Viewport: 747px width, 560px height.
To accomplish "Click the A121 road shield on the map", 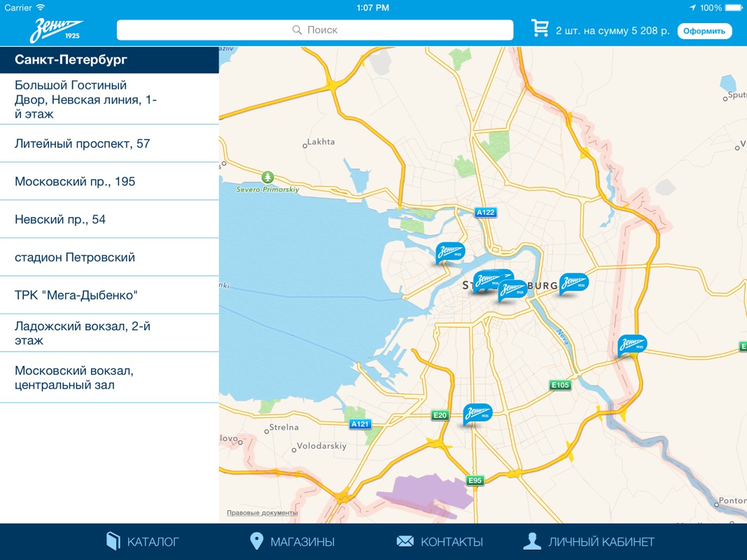I will pos(360,423).
